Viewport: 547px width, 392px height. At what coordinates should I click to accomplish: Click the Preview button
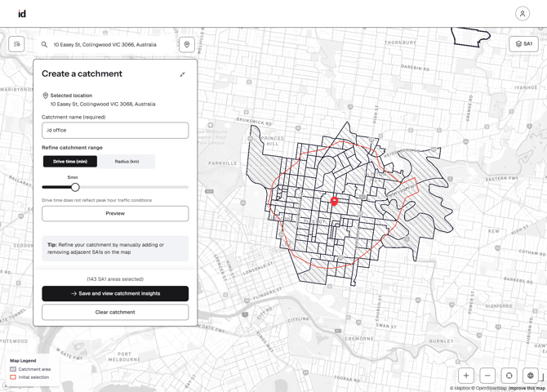[x=115, y=214]
